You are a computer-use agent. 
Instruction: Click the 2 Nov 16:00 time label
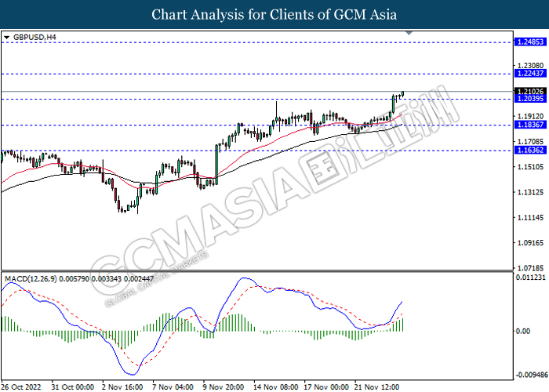coord(122,387)
